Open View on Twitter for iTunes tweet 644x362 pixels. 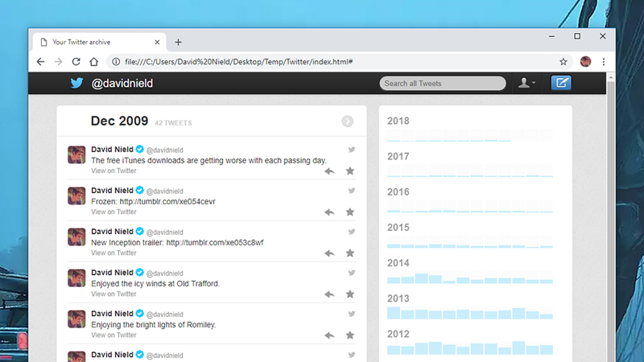[x=114, y=171]
